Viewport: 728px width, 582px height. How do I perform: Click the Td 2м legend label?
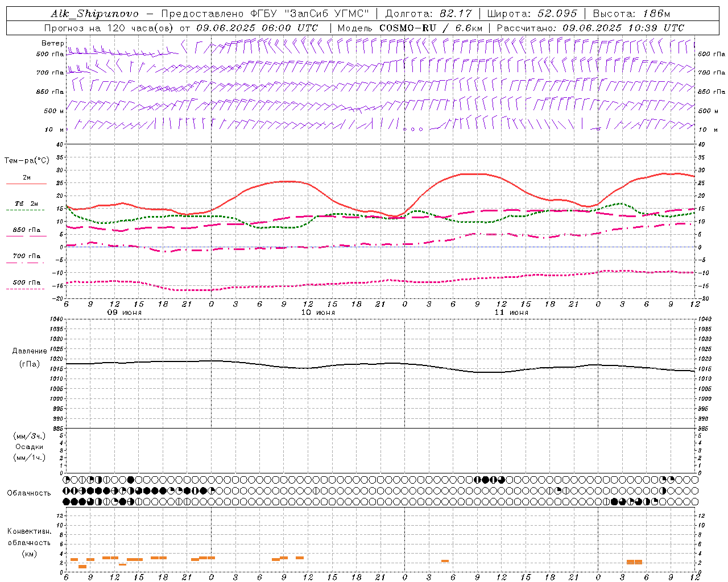27,203
